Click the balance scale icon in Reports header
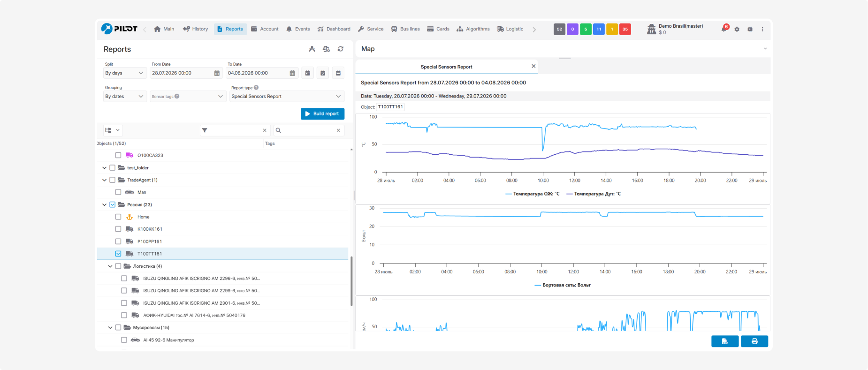The height and width of the screenshot is (370, 868). point(327,49)
